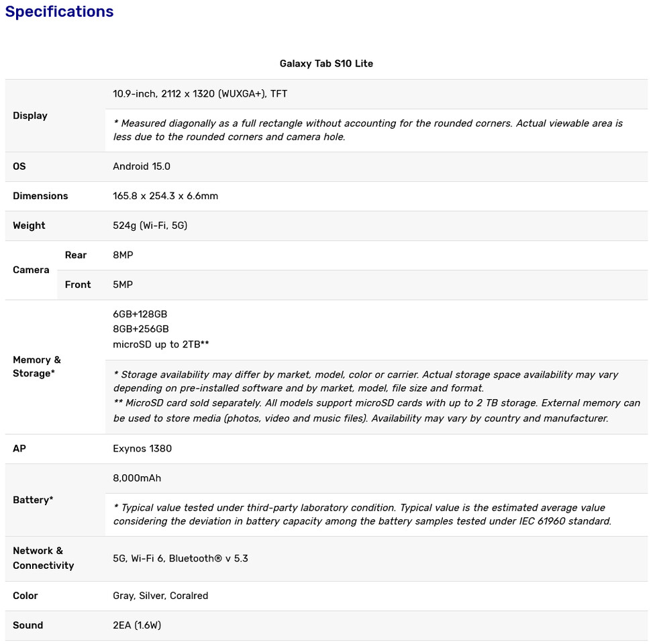Click the Sound 2EA (1.6W) value

tap(137, 625)
